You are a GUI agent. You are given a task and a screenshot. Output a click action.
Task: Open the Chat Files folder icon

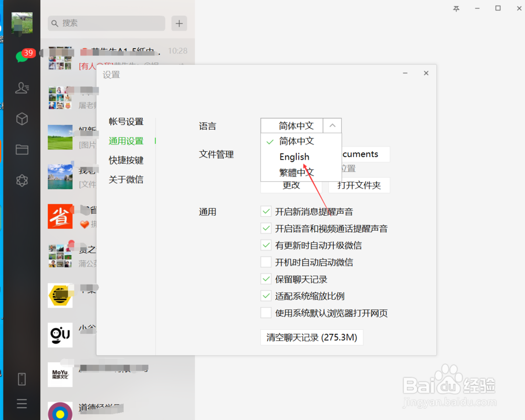[x=22, y=149]
